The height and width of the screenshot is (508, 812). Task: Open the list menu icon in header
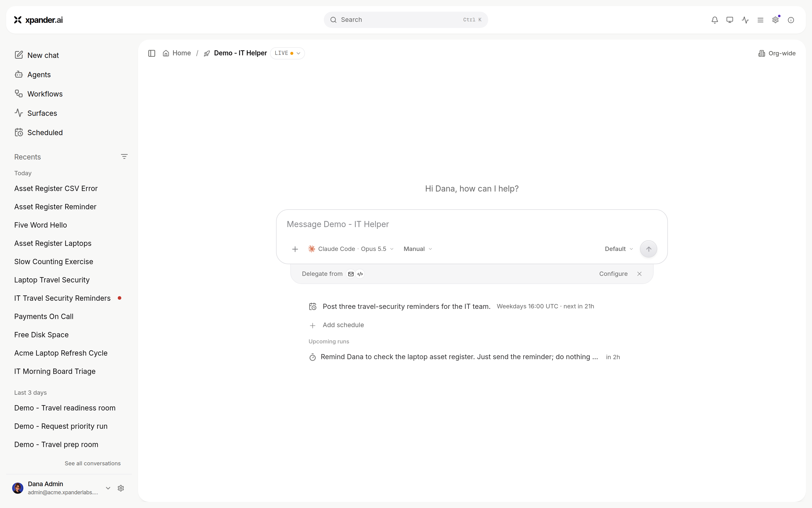[760, 20]
